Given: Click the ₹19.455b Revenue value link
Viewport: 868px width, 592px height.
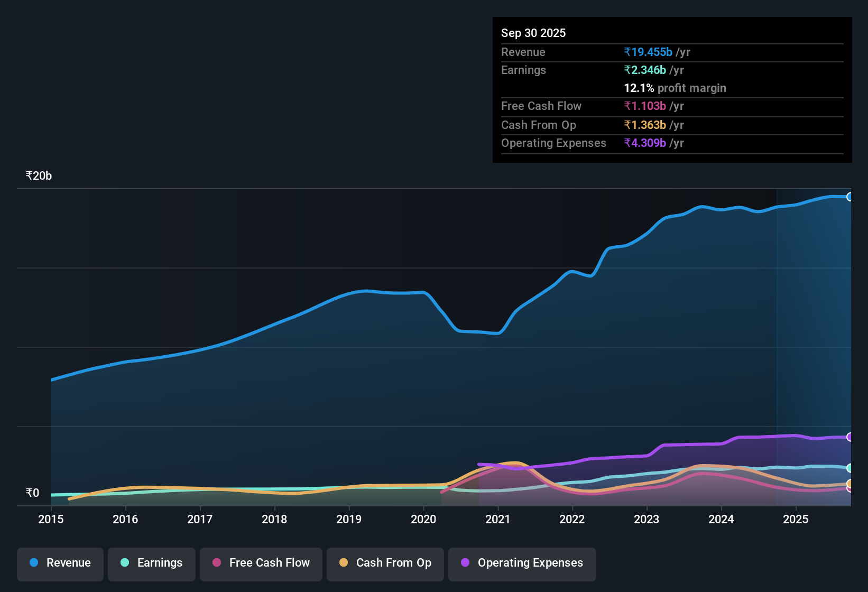Looking at the screenshot, I should [x=649, y=52].
